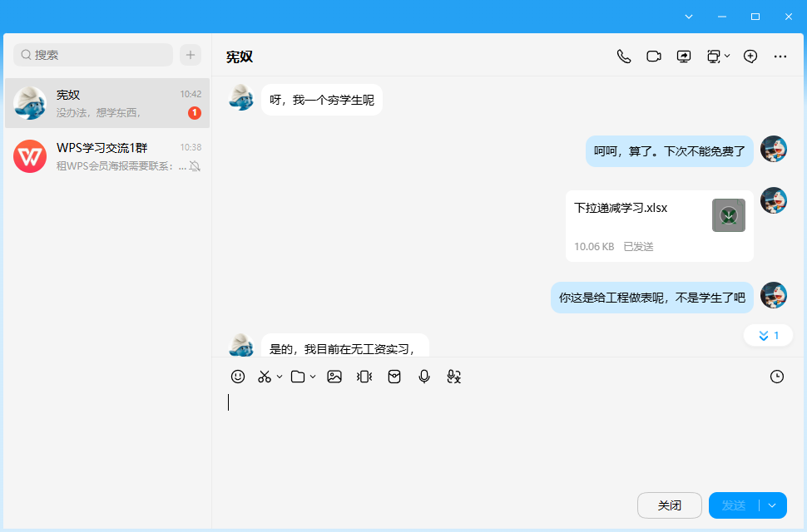Select the screenshot scissors tool

[265, 377]
